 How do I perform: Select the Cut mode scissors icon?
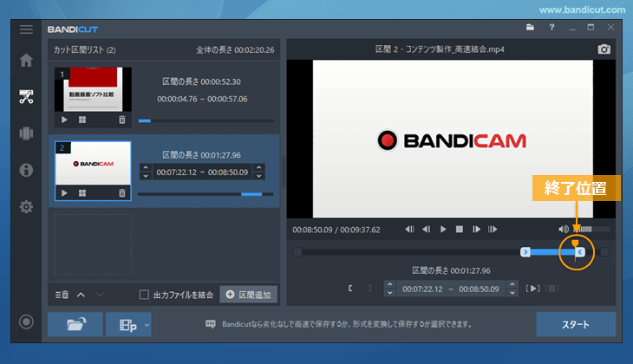(26, 96)
